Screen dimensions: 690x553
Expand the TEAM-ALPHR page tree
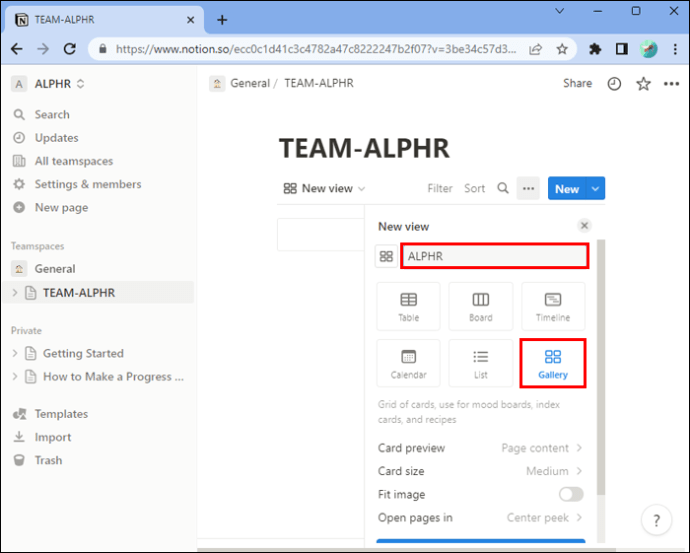[15, 293]
